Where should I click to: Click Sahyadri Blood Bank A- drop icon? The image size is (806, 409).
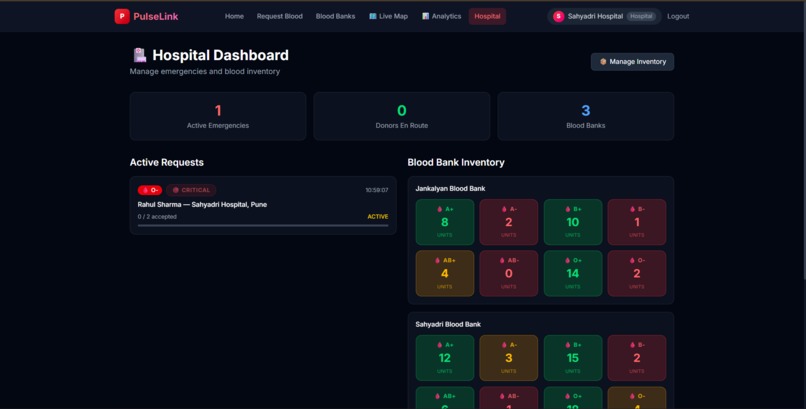point(503,345)
